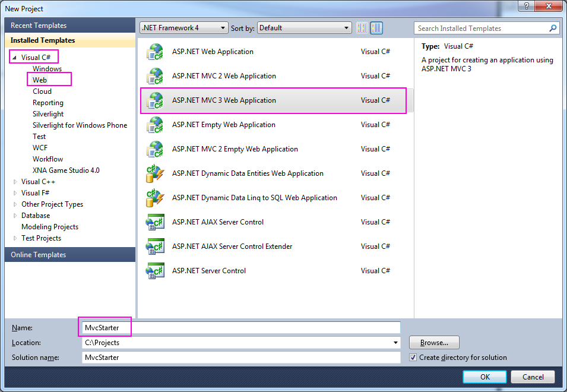The height and width of the screenshot is (392, 567).
Task: Select Test category under Visual C#
Action: (x=39, y=137)
